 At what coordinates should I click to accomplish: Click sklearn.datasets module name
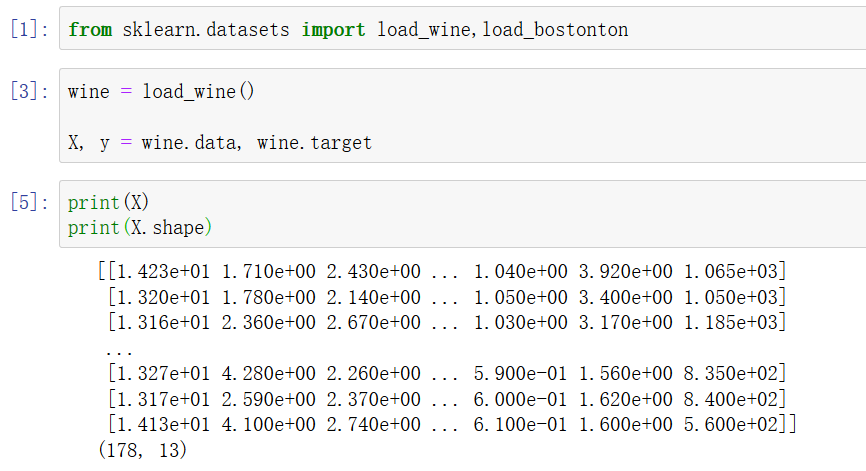tap(206, 29)
